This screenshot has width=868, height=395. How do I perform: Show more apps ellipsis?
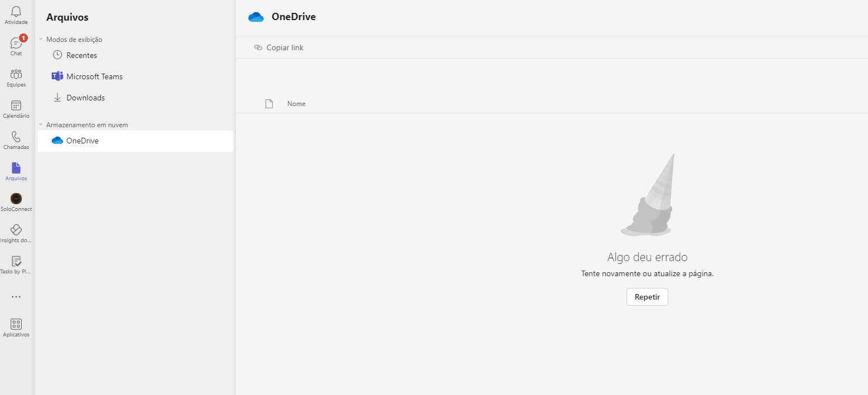pos(16,297)
